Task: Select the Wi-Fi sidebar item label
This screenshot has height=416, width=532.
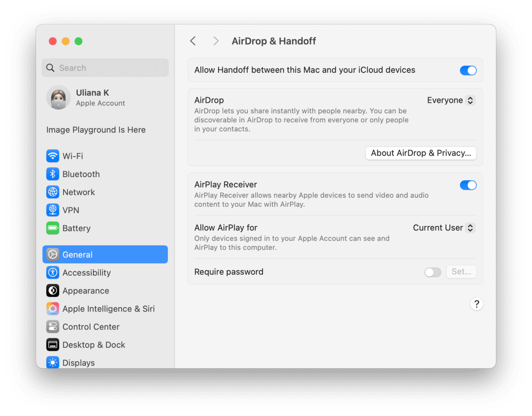Action: [73, 156]
